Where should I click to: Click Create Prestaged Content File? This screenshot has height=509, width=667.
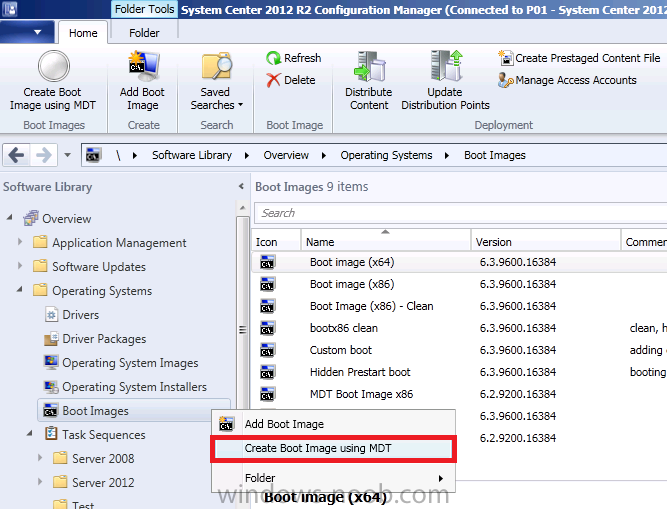coord(579,58)
